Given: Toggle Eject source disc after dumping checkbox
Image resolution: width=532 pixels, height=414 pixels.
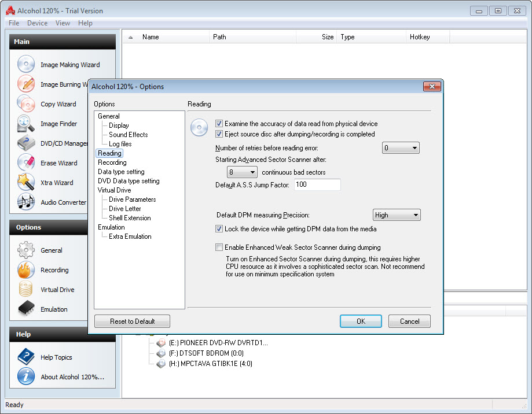Looking at the screenshot, I should [x=219, y=134].
